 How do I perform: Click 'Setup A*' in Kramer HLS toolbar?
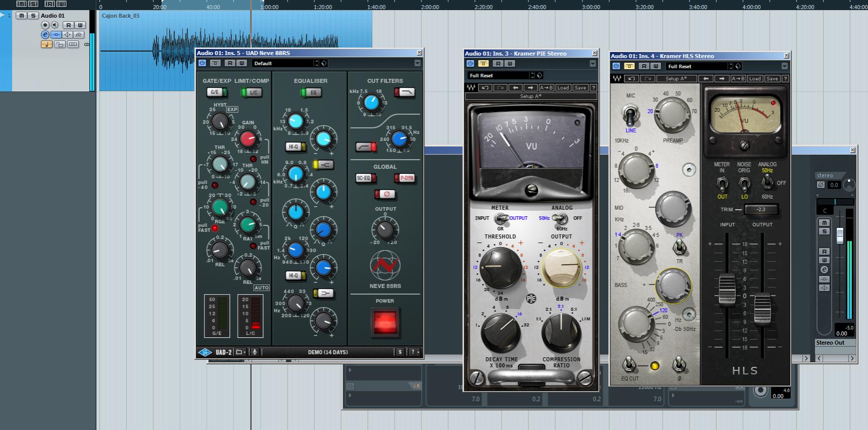[676, 78]
